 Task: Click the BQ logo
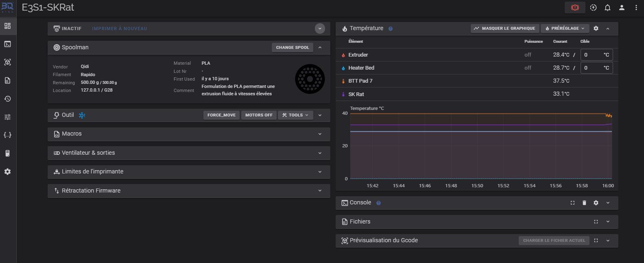pyautogui.click(x=8, y=7)
